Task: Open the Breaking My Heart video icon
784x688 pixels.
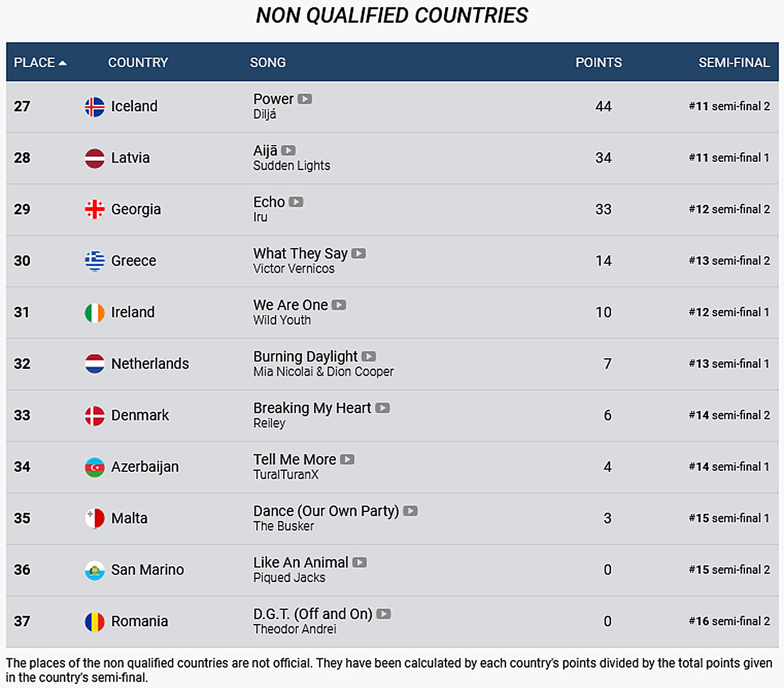Action: point(383,408)
